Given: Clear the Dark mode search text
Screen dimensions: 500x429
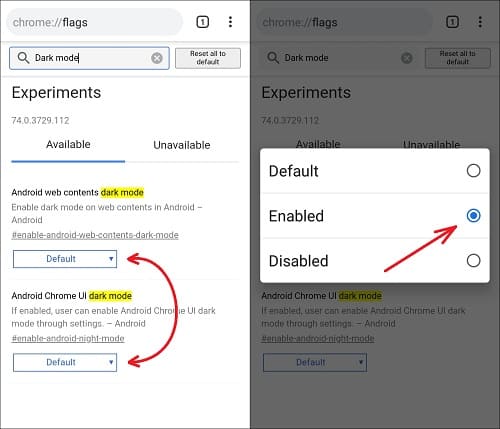Looking at the screenshot, I should [157, 58].
